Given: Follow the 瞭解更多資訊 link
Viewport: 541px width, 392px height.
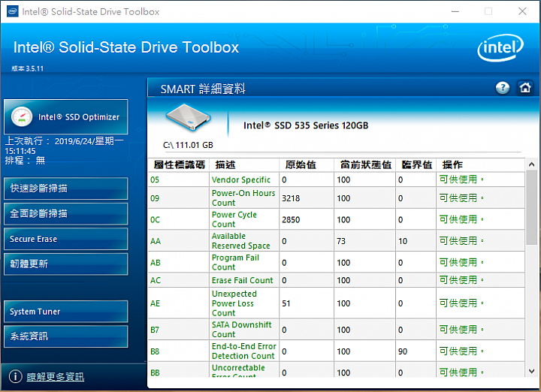Looking at the screenshot, I should [x=55, y=376].
